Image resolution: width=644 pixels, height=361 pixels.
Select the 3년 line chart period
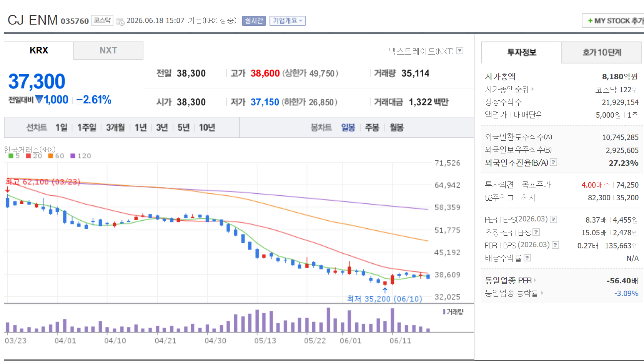point(162,128)
